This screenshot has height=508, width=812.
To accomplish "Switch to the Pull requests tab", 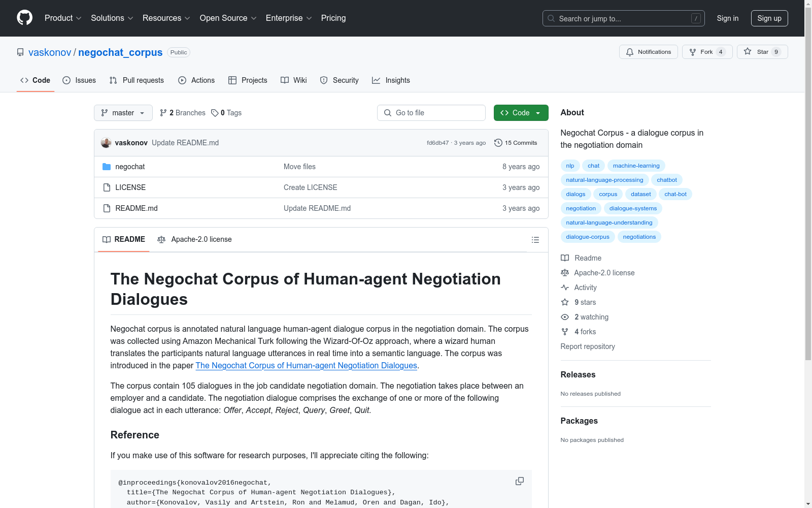I will [137, 80].
